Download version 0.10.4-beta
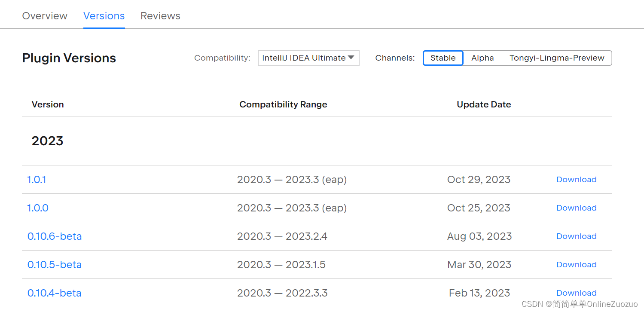Viewport: 644px width, 312px height. [577, 293]
